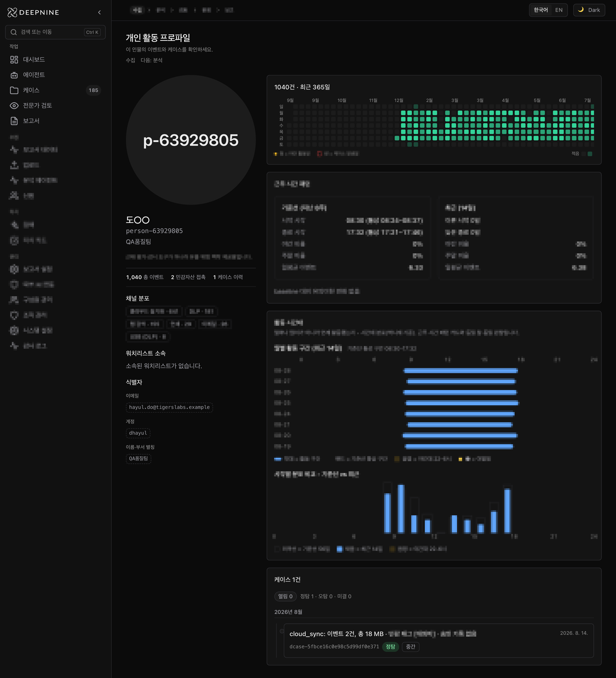Screen dimensions: 616x678
Task: Toggle the Dark theme button
Action: [x=589, y=10]
